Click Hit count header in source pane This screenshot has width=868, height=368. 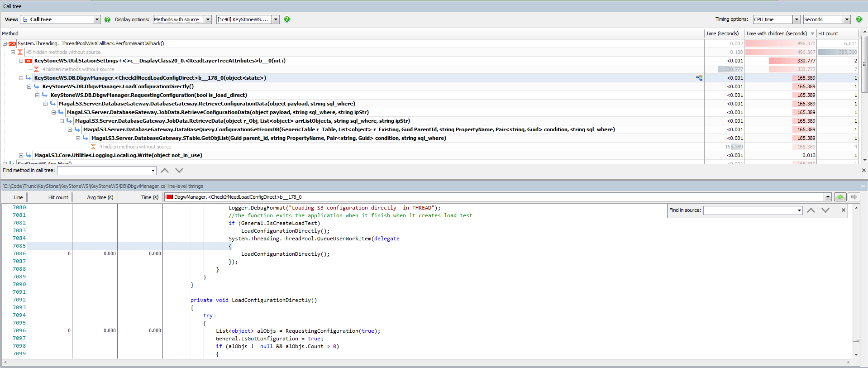click(50, 197)
